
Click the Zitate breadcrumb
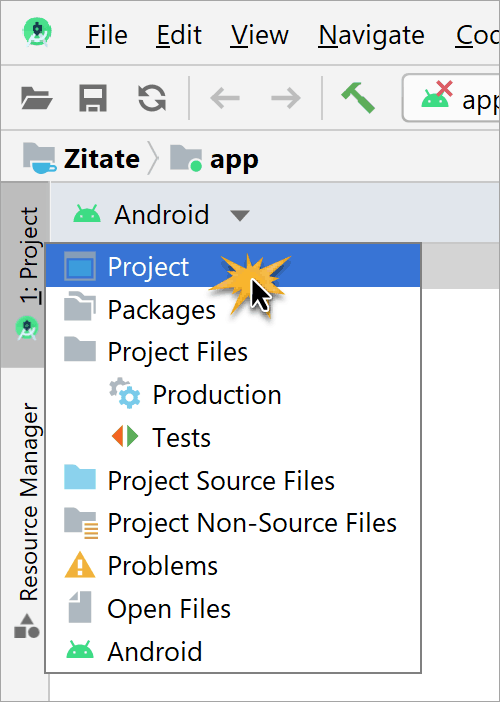tap(102, 159)
